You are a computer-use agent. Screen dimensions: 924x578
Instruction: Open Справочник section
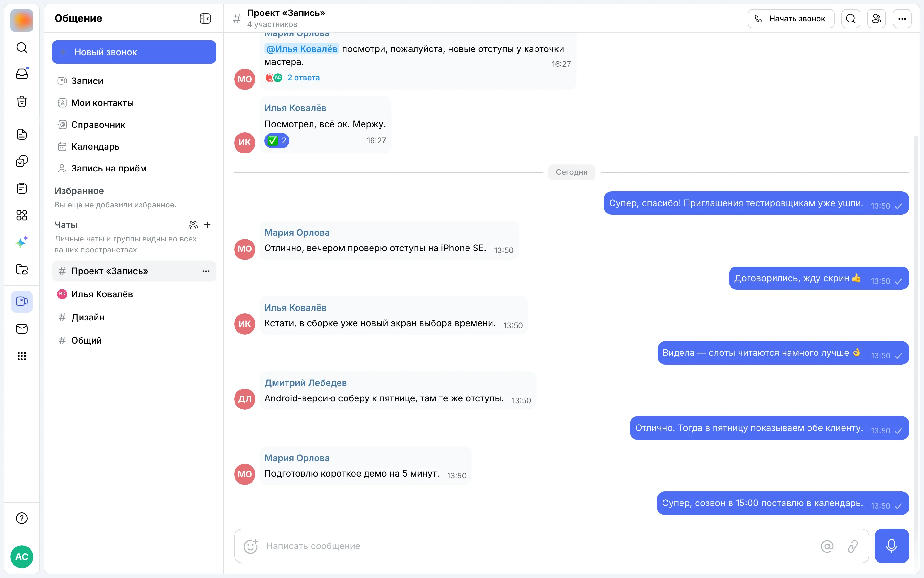(x=134, y=125)
